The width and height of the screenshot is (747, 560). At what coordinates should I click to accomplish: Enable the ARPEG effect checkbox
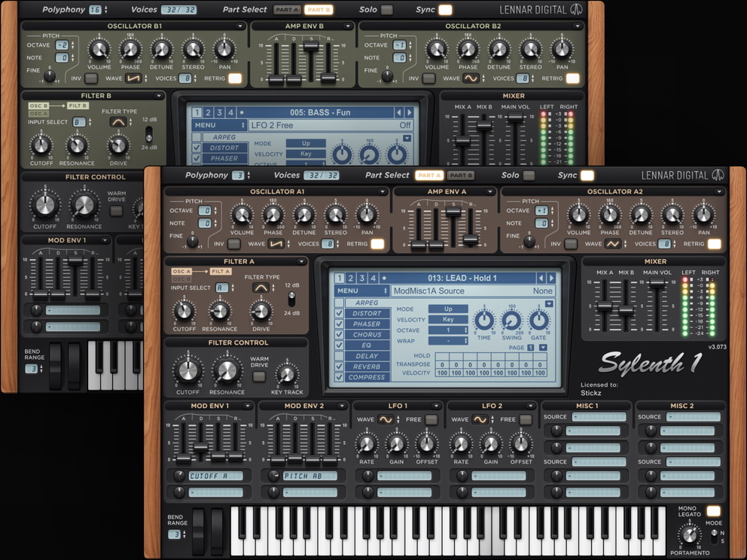pyautogui.click(x=339, y=303)
